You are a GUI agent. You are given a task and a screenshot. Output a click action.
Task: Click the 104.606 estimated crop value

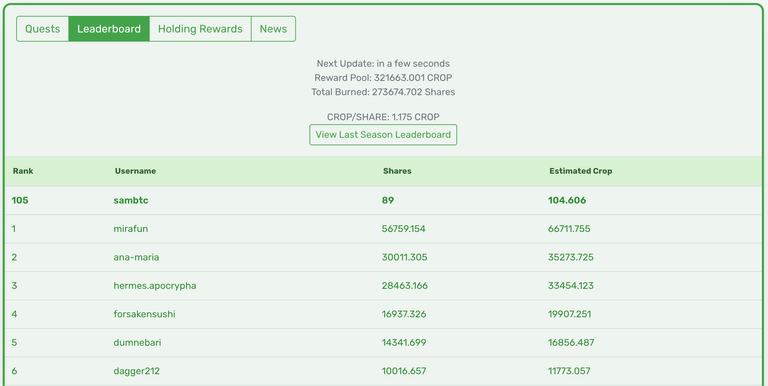point(567,200)
